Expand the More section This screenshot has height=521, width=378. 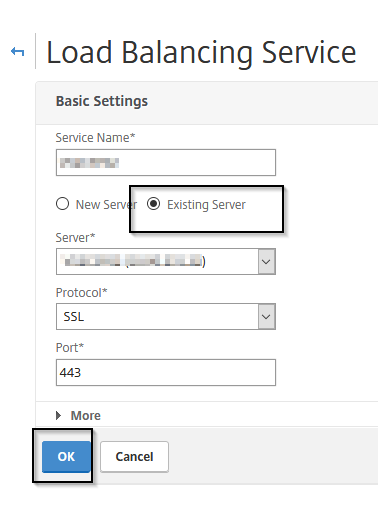pos(79,416)
